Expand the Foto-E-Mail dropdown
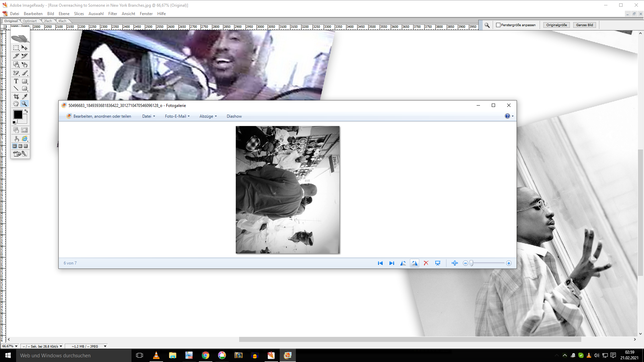The height and width of the screenshot is (362, 644). coord(177,116)
